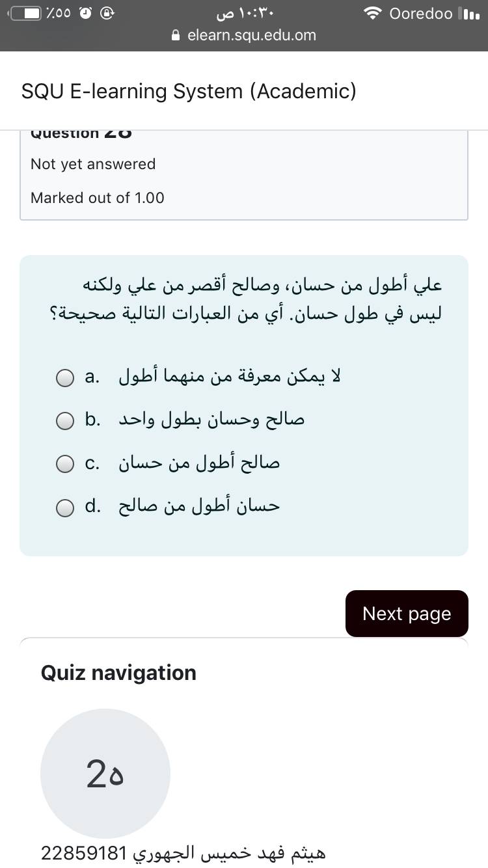The width and height of the screenshot is (488, 868).
Task: Tap the cellular signal bars icon
Action: pyautogui.click(x=468, y=14)
